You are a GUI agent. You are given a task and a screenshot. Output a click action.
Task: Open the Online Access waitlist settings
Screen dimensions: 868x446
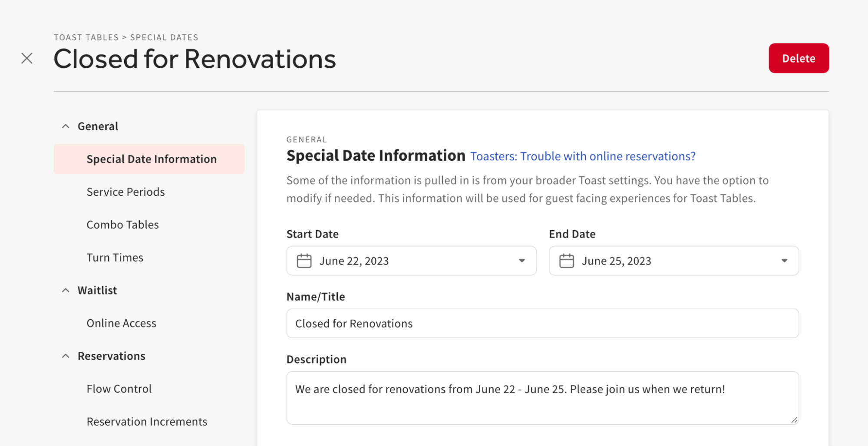[x=121, y=323]
